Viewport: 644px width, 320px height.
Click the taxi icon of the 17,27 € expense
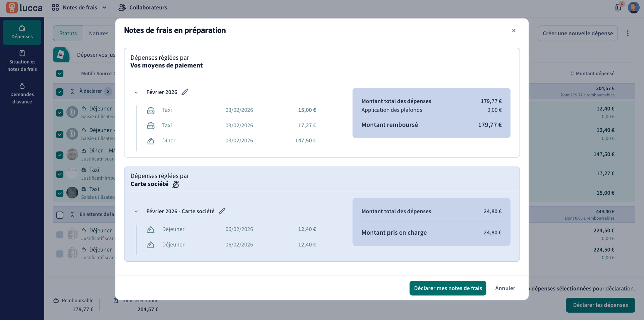[x=151, y=126]
